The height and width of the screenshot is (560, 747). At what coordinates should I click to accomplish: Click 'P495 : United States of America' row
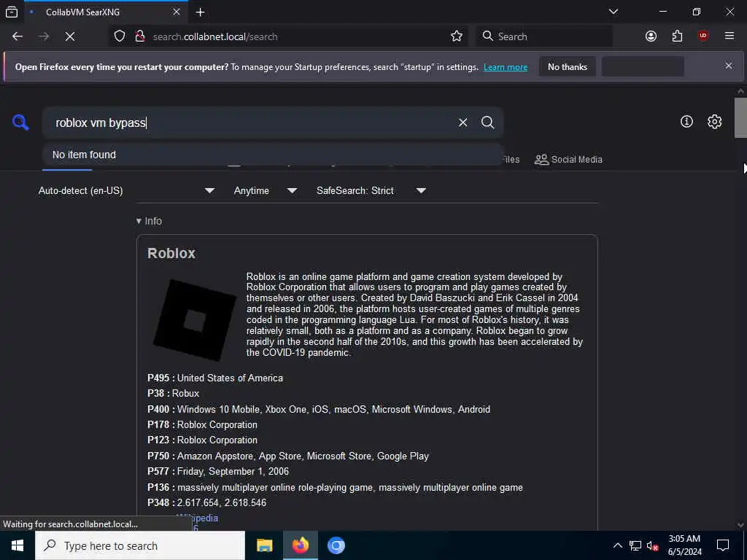click(215, 378)
